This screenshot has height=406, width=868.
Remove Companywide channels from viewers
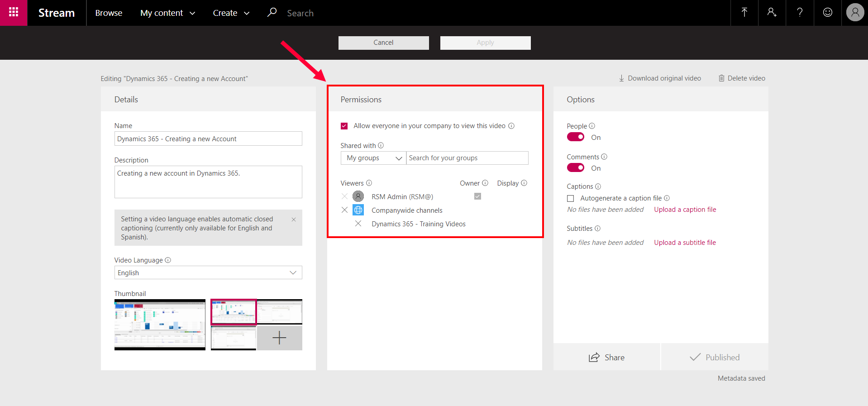(344, 210)
